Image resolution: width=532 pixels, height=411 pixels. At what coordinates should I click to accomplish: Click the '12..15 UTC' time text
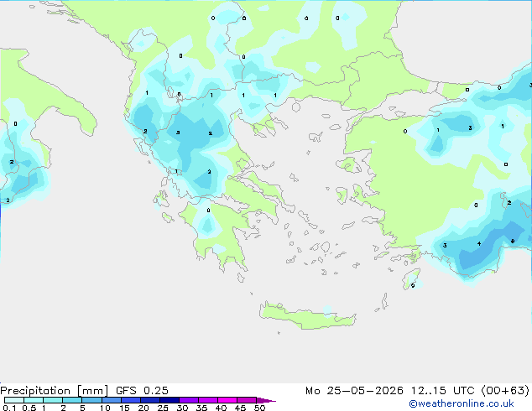(442, 391)
